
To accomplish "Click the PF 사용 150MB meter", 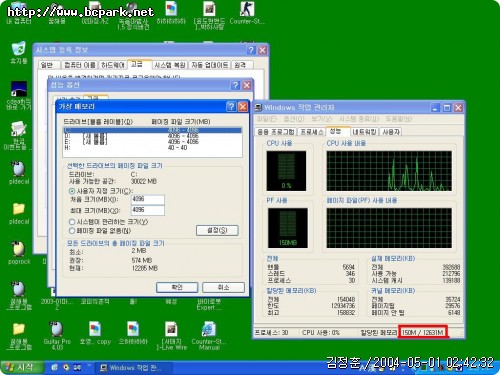I will 288,228.
